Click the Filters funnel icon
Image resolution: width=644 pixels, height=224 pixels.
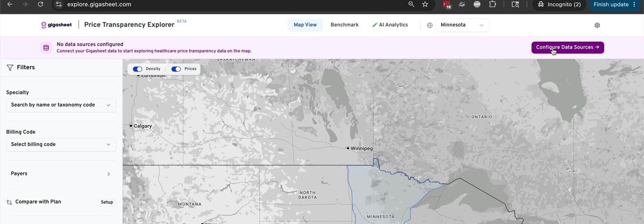[10, 68]
